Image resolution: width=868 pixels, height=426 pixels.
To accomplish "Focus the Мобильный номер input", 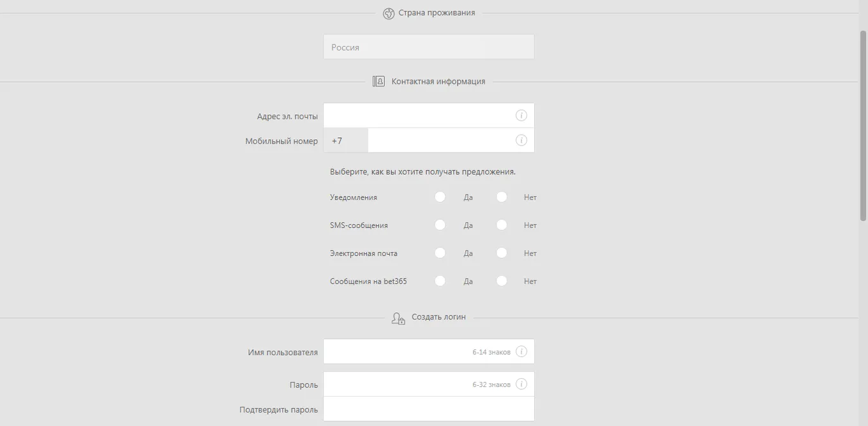I will coord(451,141).
